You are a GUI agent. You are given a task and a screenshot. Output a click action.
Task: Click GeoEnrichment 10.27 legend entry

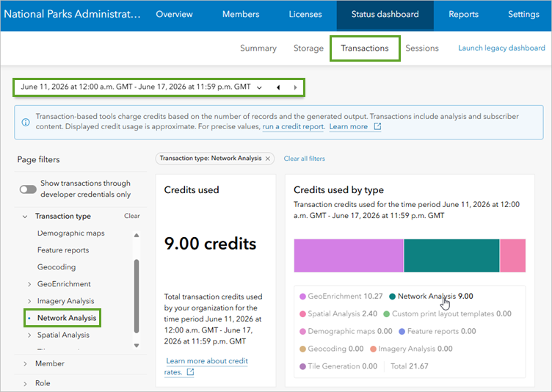[341, 296]
